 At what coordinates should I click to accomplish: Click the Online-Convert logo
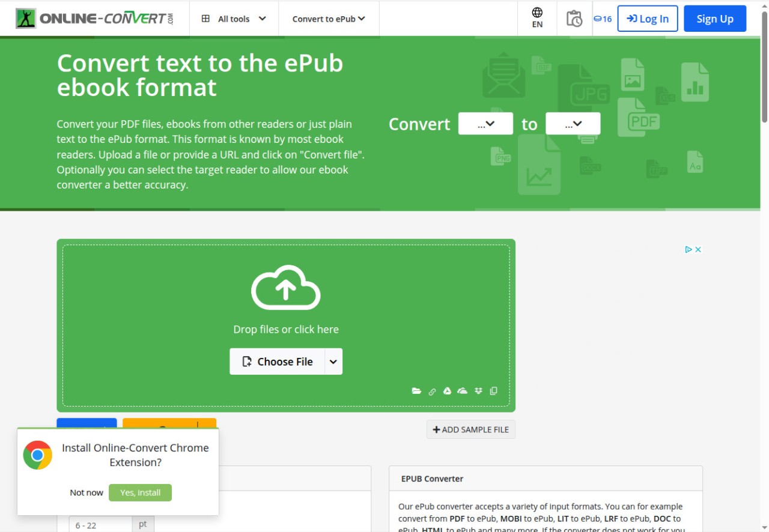coord(94,19)
